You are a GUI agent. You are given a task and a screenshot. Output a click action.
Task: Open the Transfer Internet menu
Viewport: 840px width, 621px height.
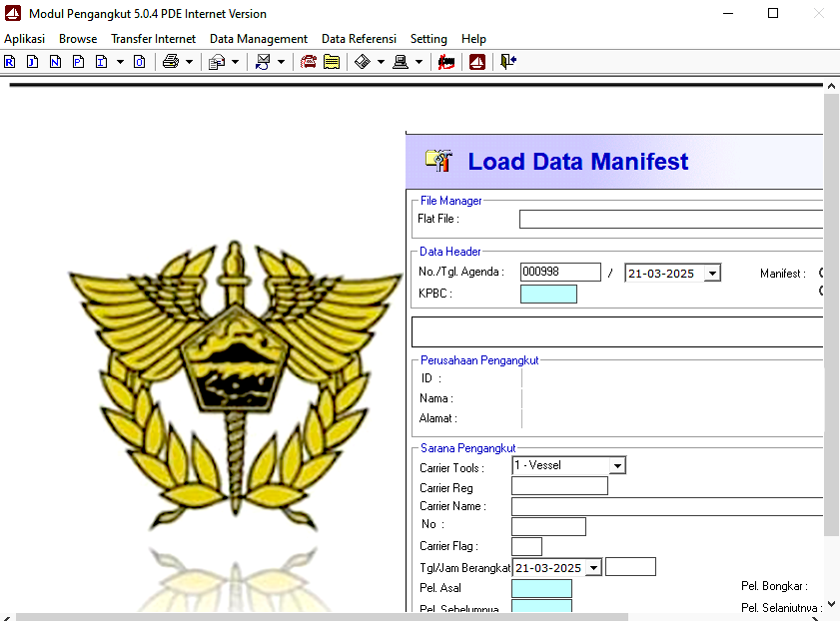point(153,39)
